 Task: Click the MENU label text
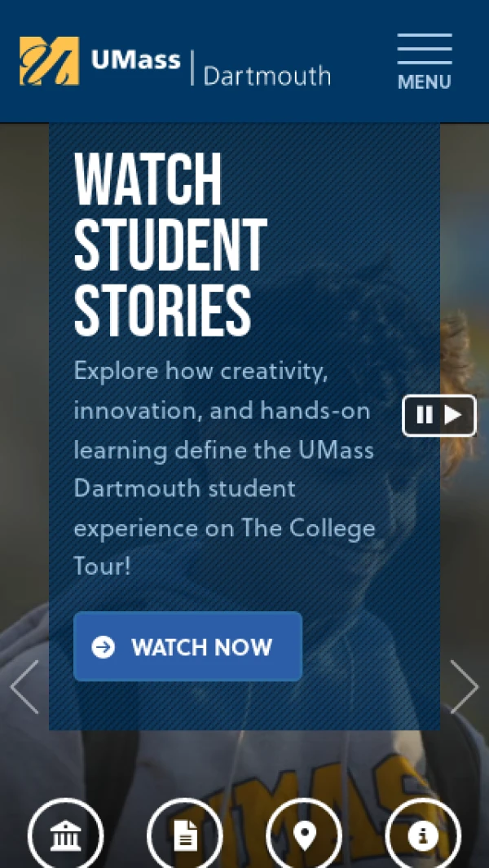click(x=425, y=82)
